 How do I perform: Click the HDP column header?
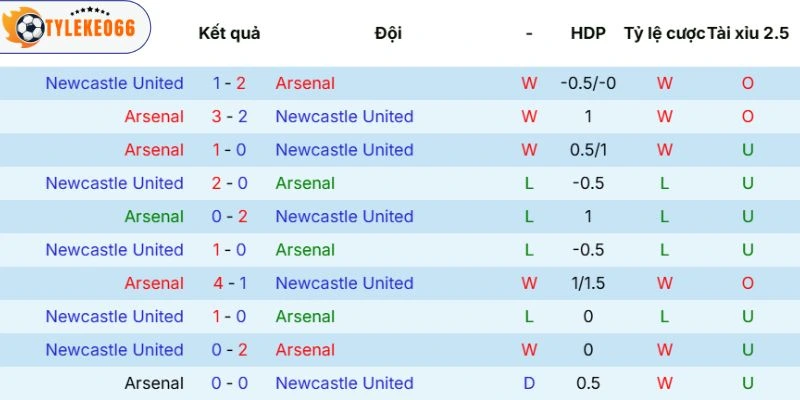[x=588, y=33]
